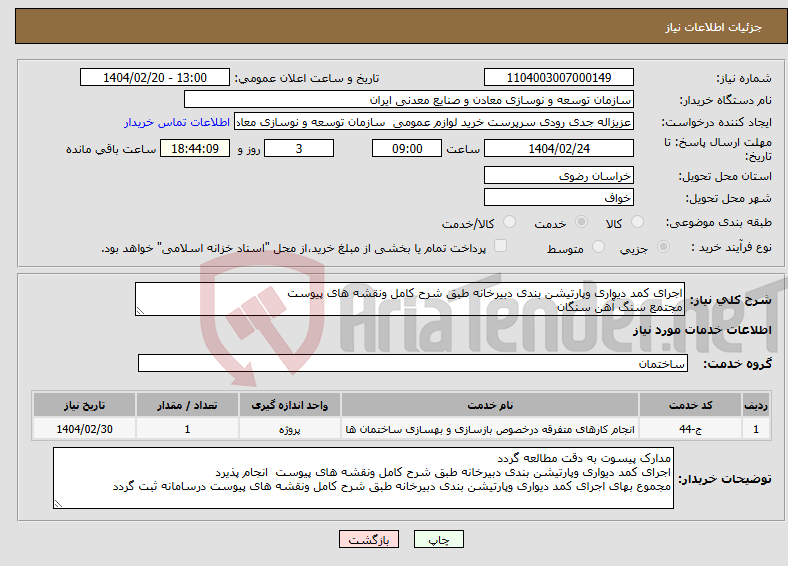Click the چاپ (print) button

point(438,539)
